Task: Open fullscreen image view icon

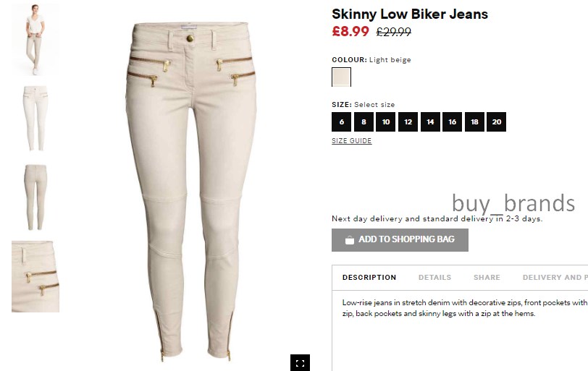Action: (x=300, y=363)
